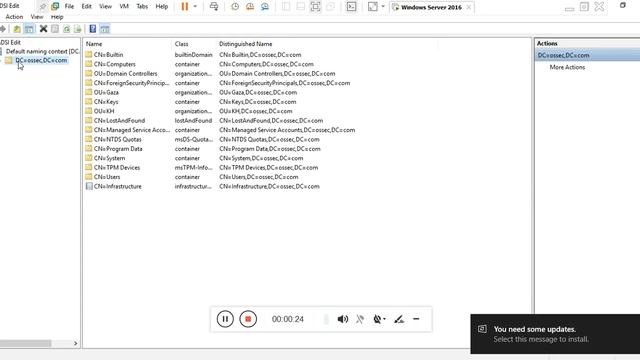Viewport: 640px width, 360px height.
Task: Open the VMware File menu
Action: pyautogui.click(x=69, y=7)
